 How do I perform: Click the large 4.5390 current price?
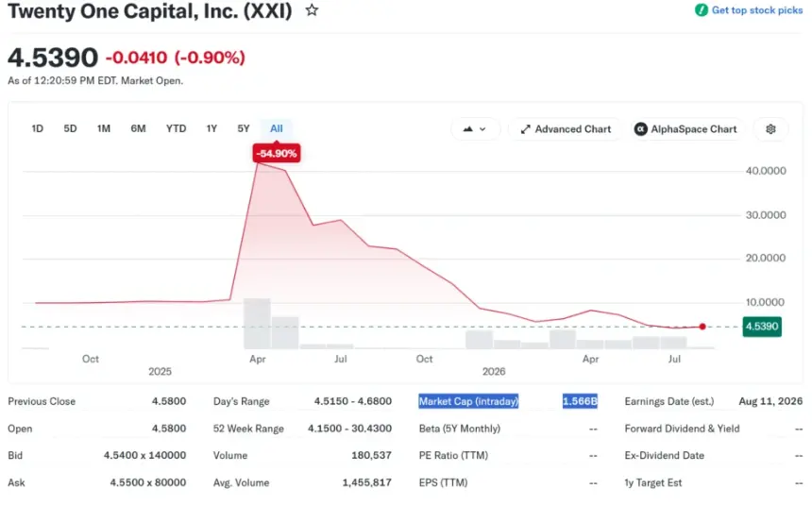tap(53, 57)
